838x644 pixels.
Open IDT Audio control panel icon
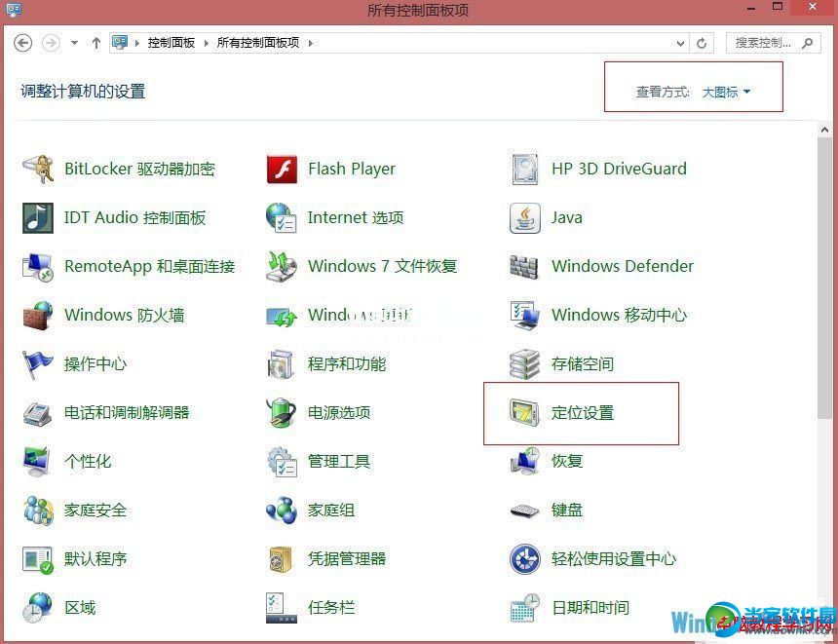coord(37,218)
